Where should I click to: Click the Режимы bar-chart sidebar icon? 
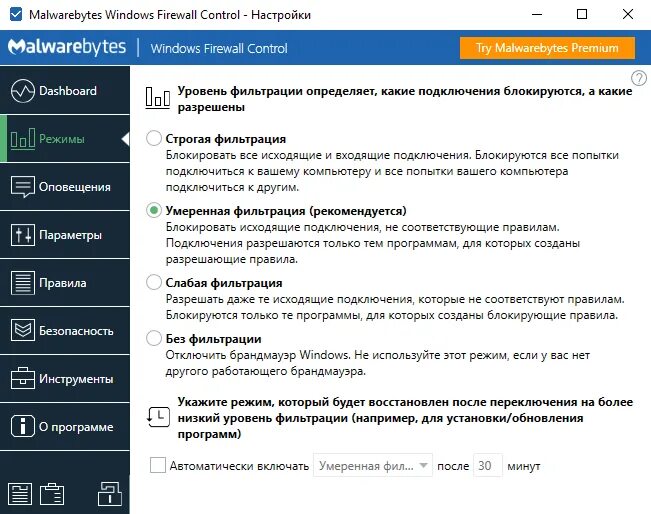[x=22, y=139]
